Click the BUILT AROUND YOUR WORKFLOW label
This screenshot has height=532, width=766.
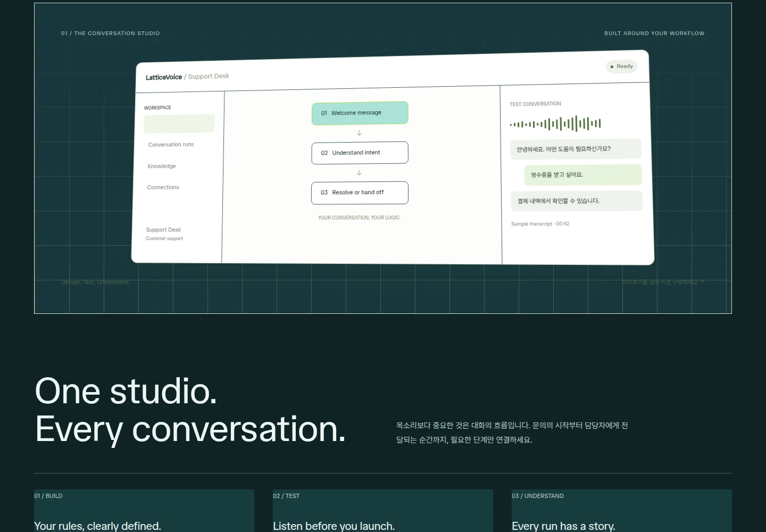click(x=654, y=33)
